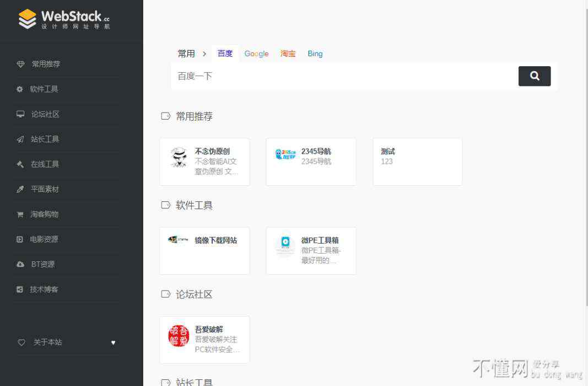This screenshot has height=386, width=588.
Task: Click the magnifier search button
Action: [534, 76]
